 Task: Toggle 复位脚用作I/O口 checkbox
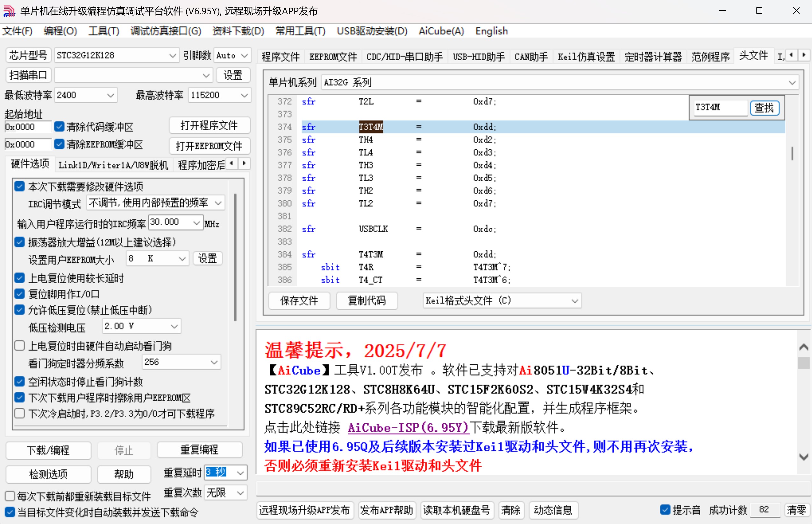(x=20, y=294)
